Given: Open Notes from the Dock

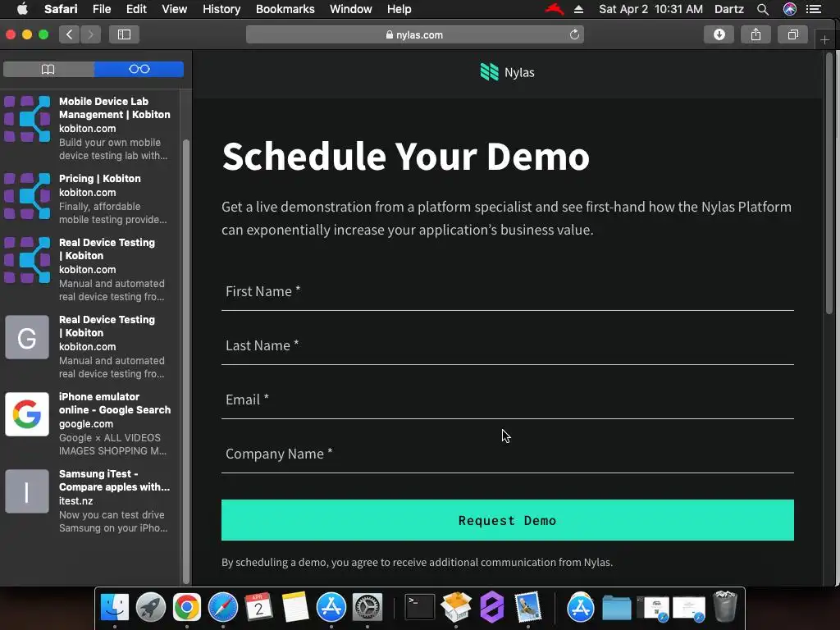Looking at the screenshot, I should pos(295,607).
